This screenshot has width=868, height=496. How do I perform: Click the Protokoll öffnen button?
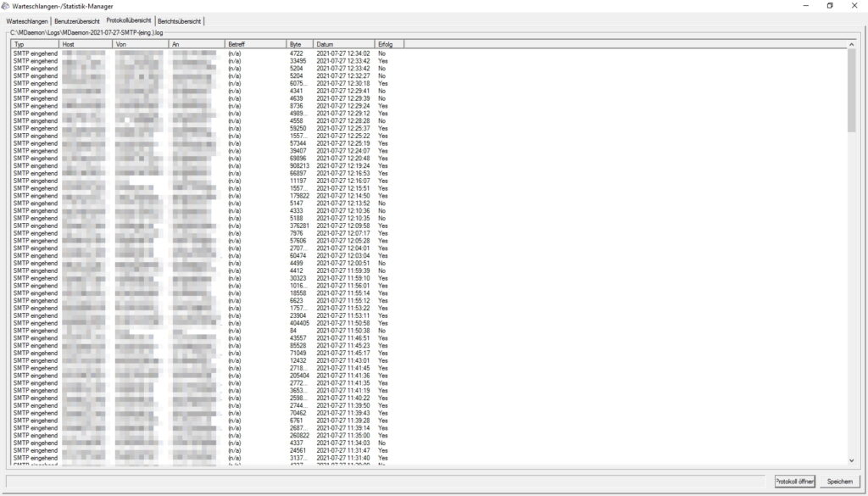pos(794,482)
